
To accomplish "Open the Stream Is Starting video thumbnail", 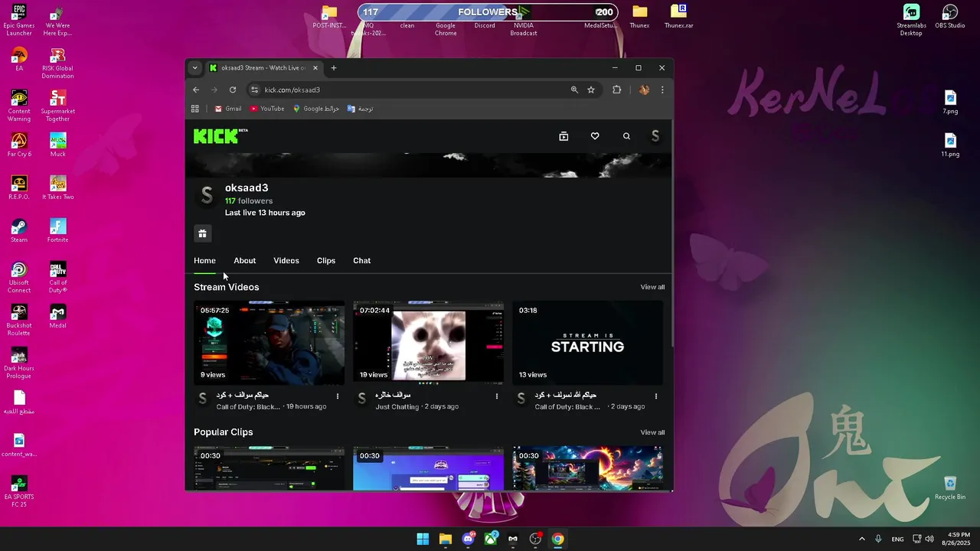I will 587,343.
